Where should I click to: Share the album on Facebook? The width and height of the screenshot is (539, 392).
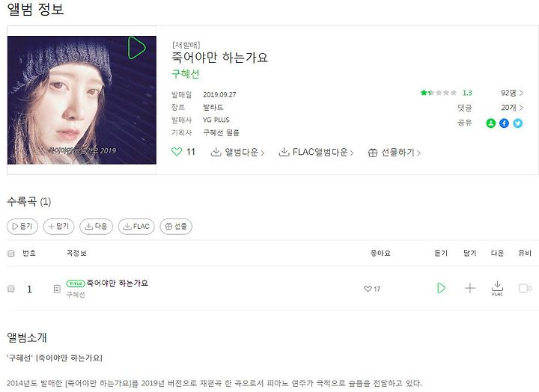[x=504, y=123]
